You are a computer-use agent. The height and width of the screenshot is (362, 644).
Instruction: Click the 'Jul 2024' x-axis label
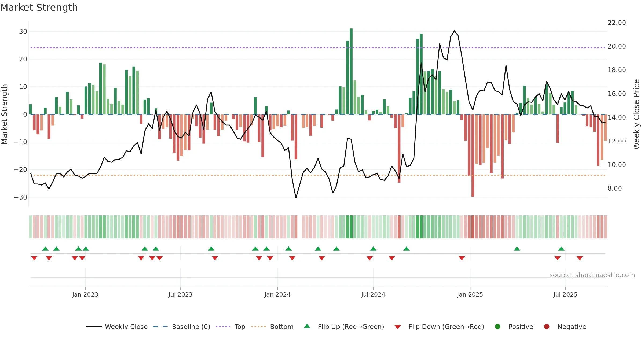coord(373,294)
